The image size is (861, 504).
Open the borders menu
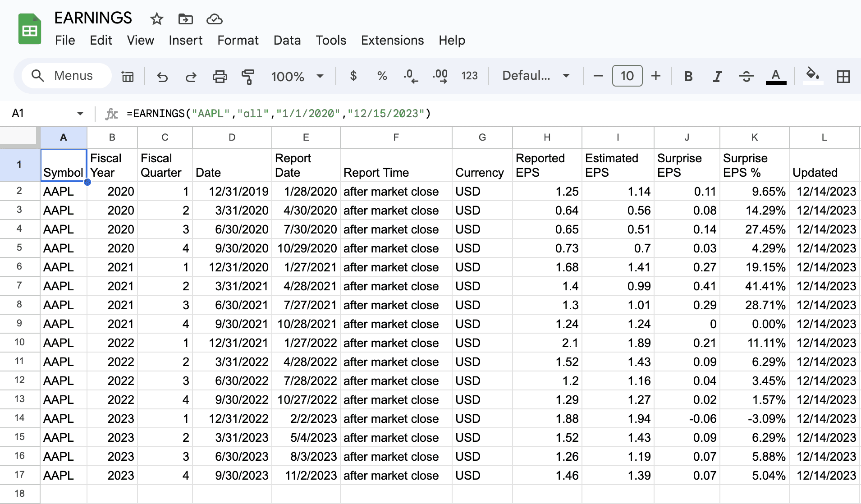(842, 76)
